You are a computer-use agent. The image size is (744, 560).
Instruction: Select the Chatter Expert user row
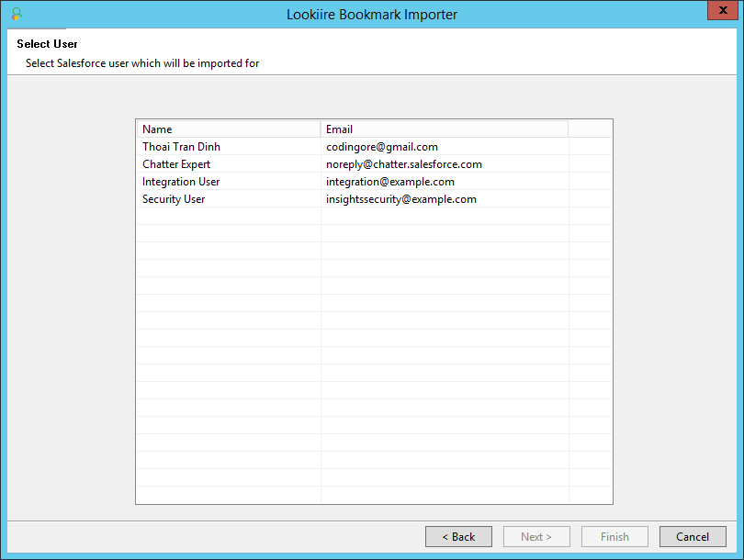375,164
